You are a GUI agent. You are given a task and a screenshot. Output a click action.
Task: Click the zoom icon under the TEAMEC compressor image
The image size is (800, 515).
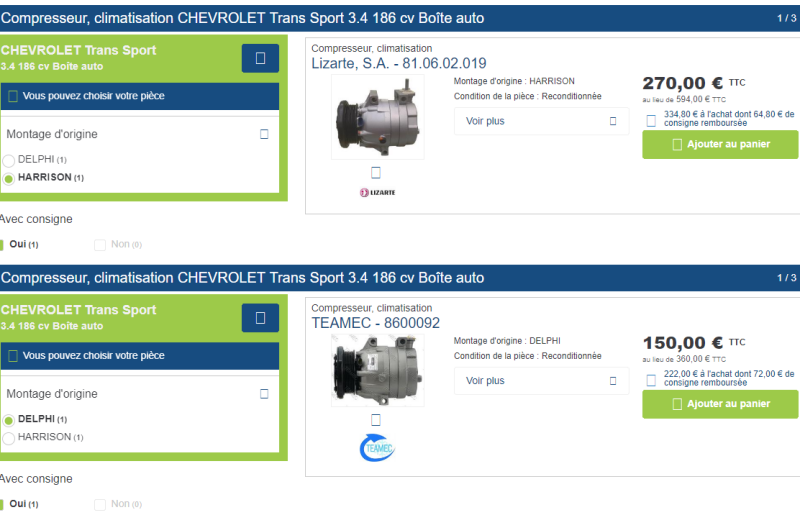pyautogui.click(x=376, y=420)
